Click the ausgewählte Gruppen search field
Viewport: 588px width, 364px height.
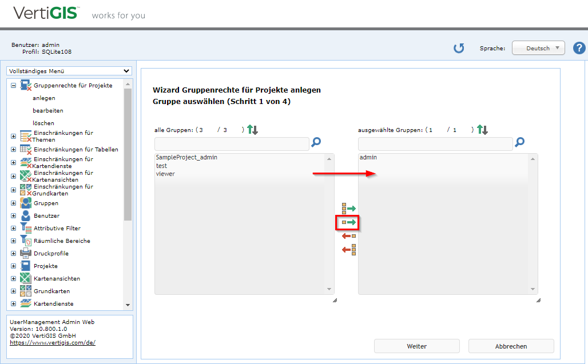tap(435, 144)
